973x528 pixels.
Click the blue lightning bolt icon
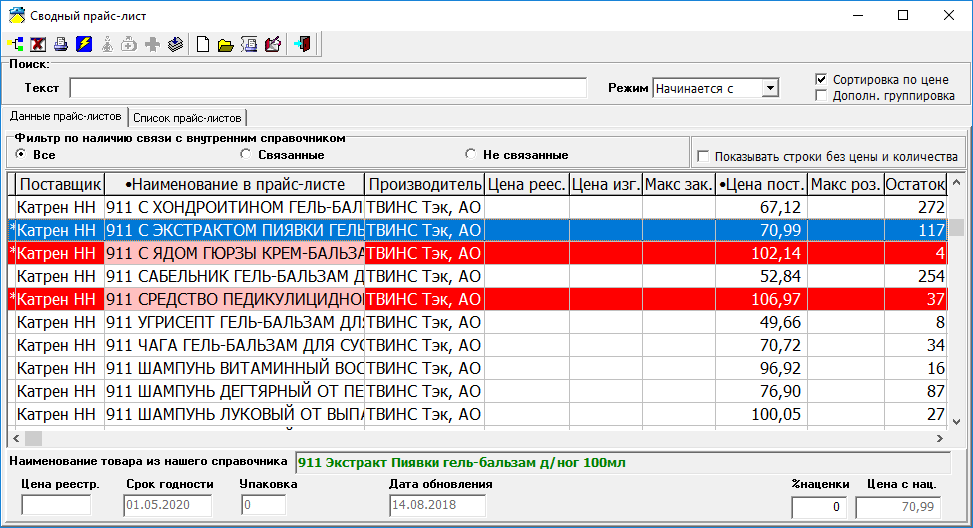click(x=84, y=44)
